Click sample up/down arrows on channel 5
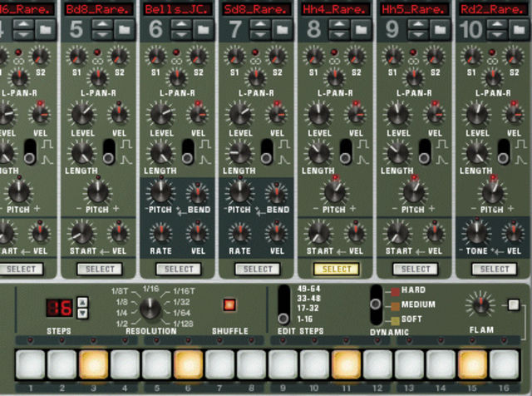Screen dimensions: 532x396 coord(102,30)
